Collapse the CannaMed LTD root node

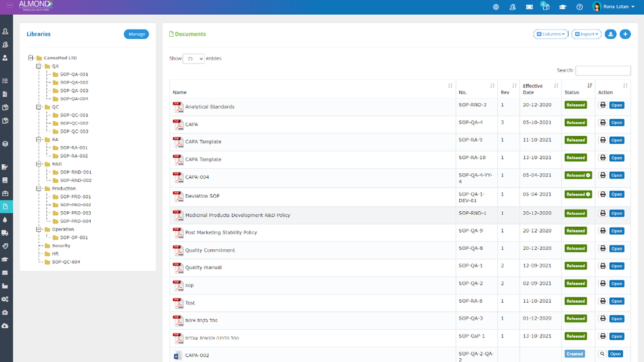31,58
